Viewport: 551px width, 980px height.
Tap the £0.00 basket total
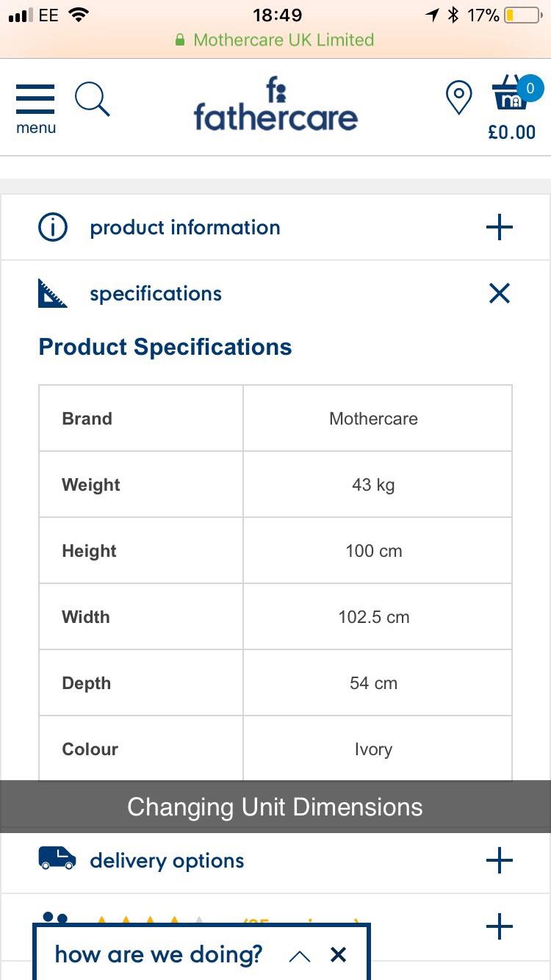[x=511, y=132]
